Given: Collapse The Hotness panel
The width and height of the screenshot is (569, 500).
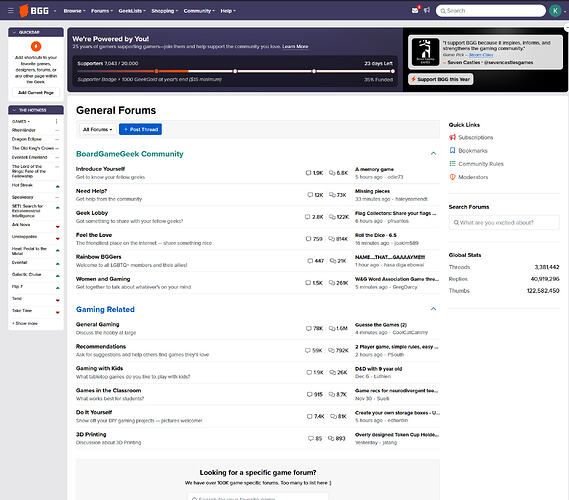Looking at the screenshot, I should point(15,110).
